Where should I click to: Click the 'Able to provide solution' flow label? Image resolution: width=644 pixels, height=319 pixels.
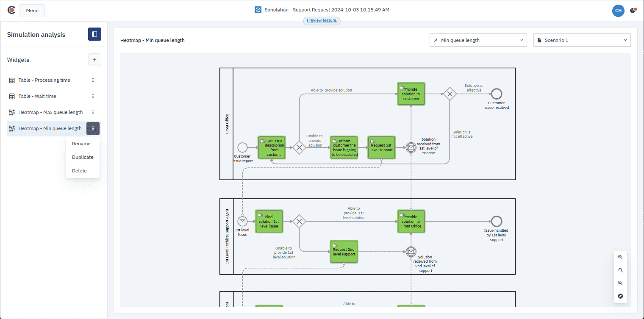point(331,90)
